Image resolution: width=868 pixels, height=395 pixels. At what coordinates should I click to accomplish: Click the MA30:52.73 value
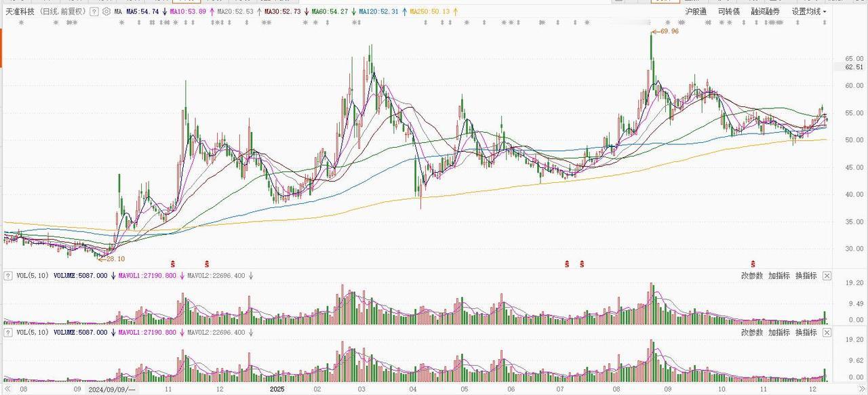pos(282,12)
